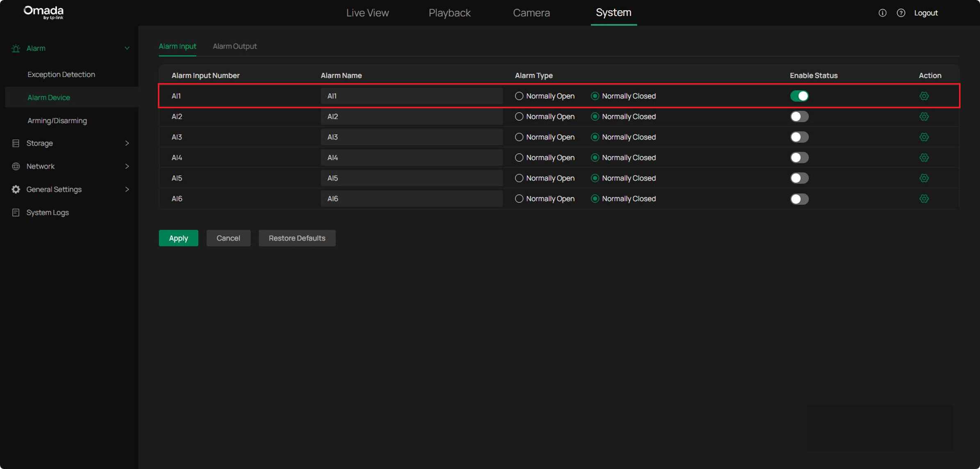This screenshot has width=980, height=469.
Task: Open Exception Detection in sidebar
Action: pos(61,74)
